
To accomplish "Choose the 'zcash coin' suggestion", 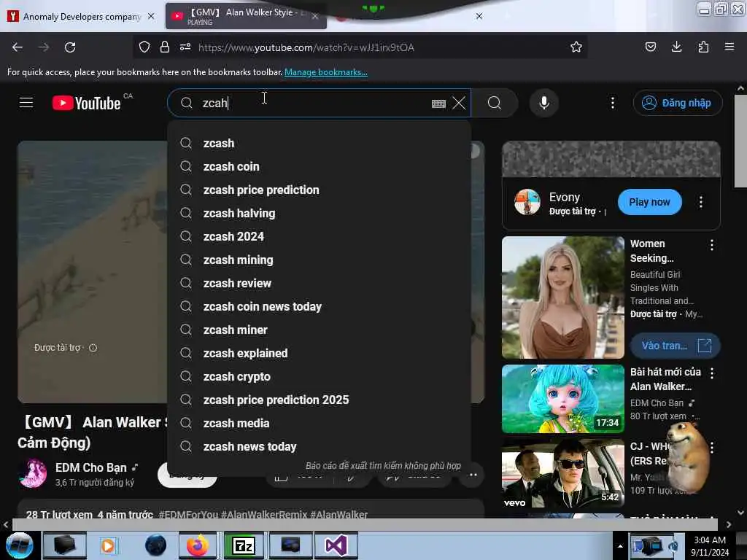I will coord(320,167).
